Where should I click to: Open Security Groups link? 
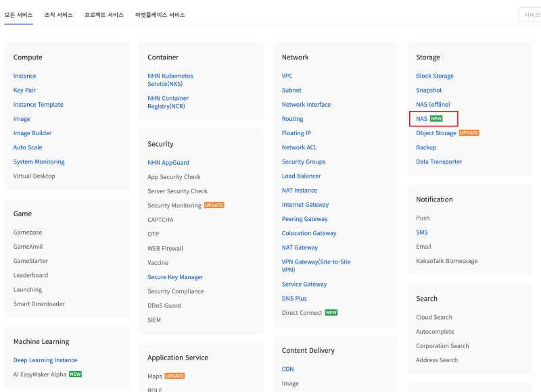[x=304, y=162]
